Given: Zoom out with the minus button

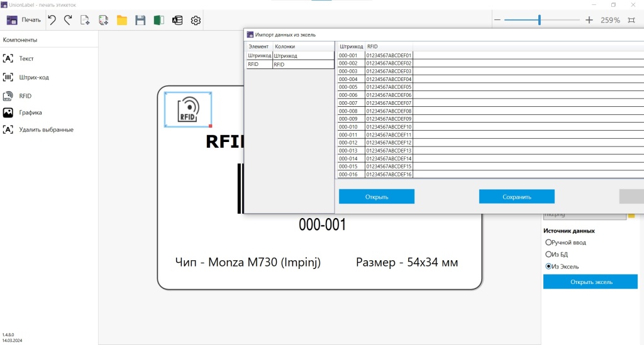Looking at the screenshot, I should click(x=497, y=19).
